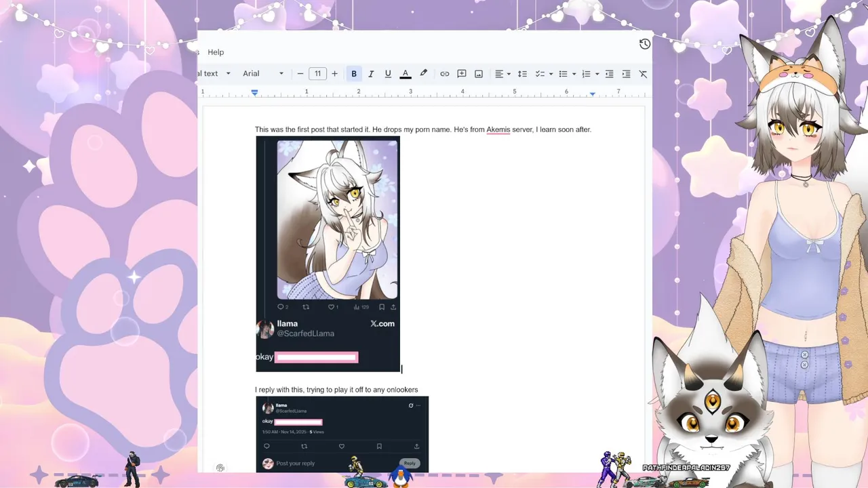
Task: Click the increase indent icon
Action: (627, 74)
